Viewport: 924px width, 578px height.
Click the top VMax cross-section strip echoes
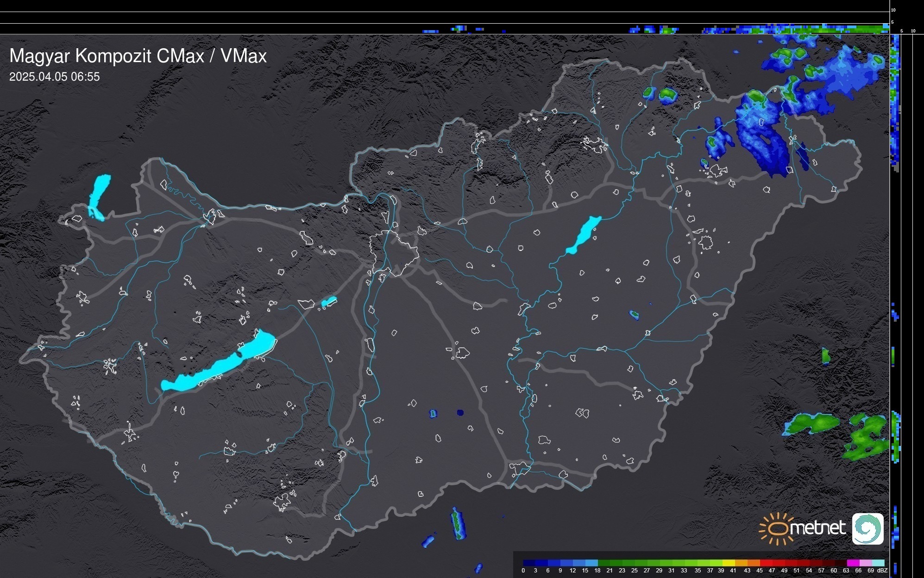[x=811, y=30]
